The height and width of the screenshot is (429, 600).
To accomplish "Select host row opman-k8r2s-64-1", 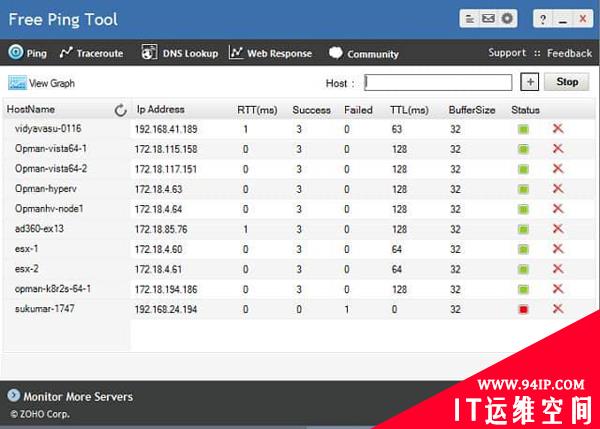I will (x=299, y=289).
